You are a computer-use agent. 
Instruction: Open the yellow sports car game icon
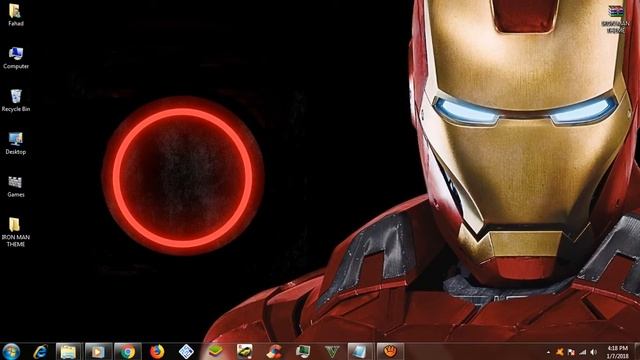244,351
